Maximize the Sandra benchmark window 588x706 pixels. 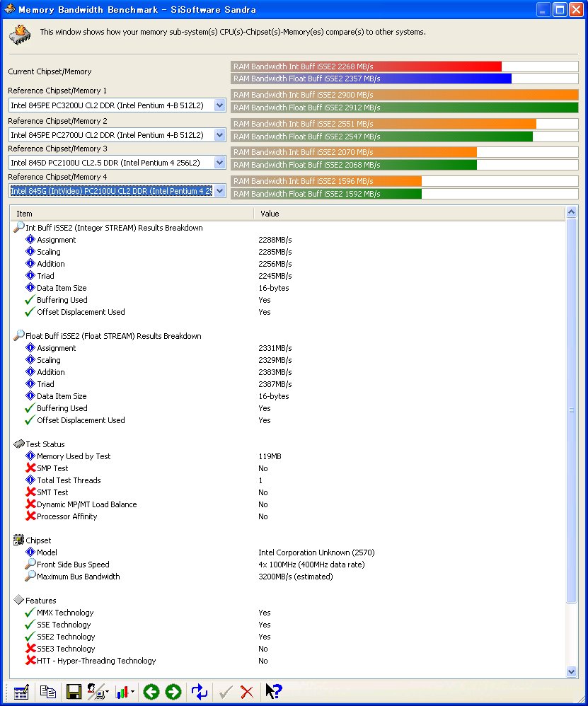click(560, 9)
